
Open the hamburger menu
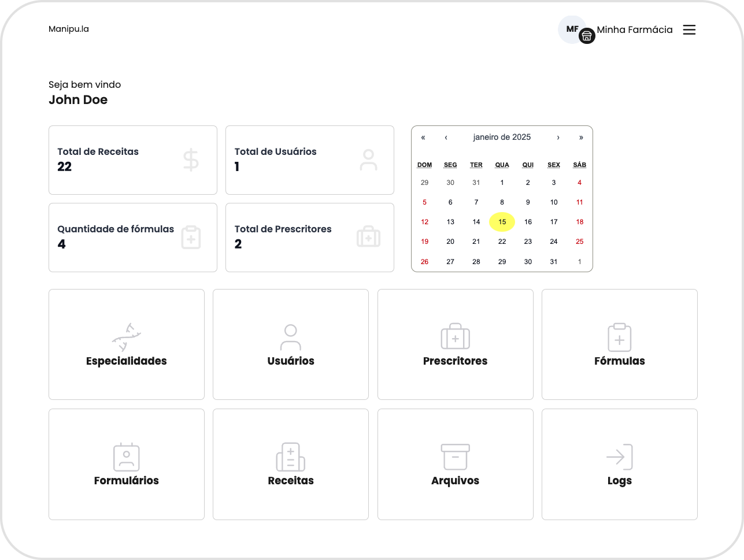coord(689,30)
